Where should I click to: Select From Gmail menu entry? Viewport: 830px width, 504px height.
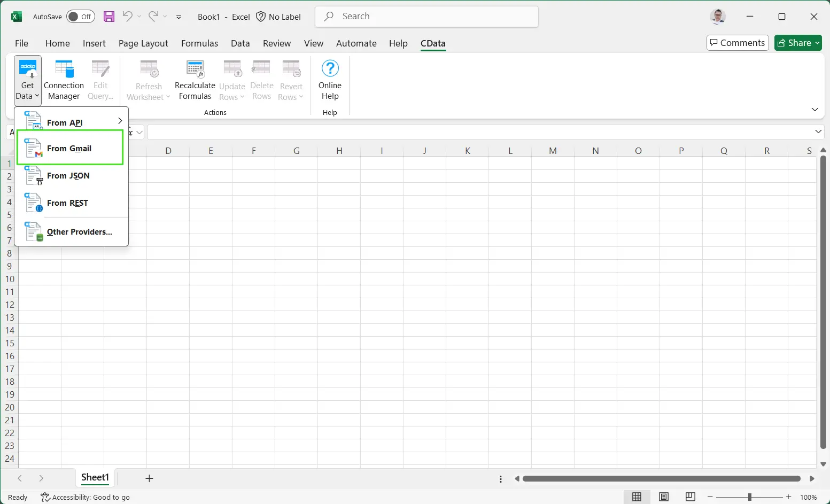pyautogui.click(x=71, y=149)
